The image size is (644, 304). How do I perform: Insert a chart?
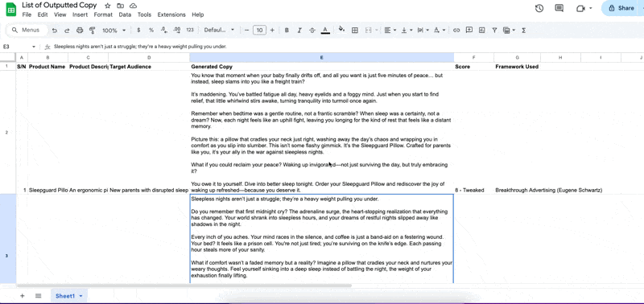tap(481, 31)
